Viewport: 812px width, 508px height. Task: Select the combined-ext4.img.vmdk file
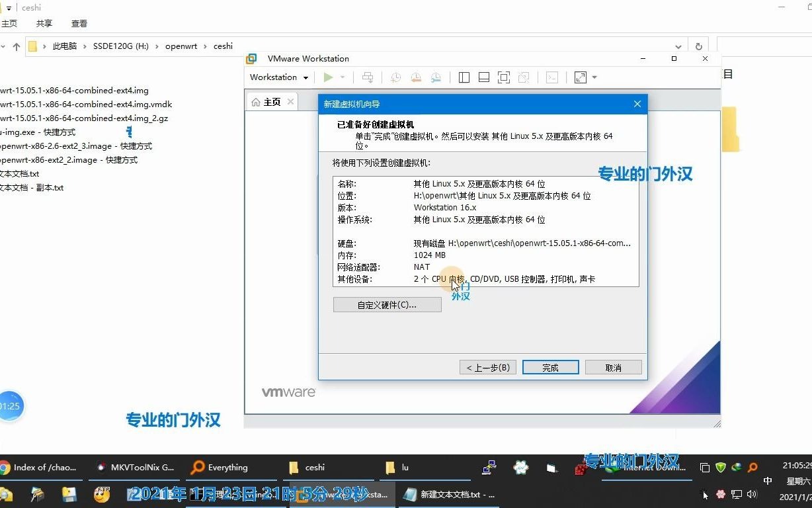pyautogui.click(x=86, y=105)
